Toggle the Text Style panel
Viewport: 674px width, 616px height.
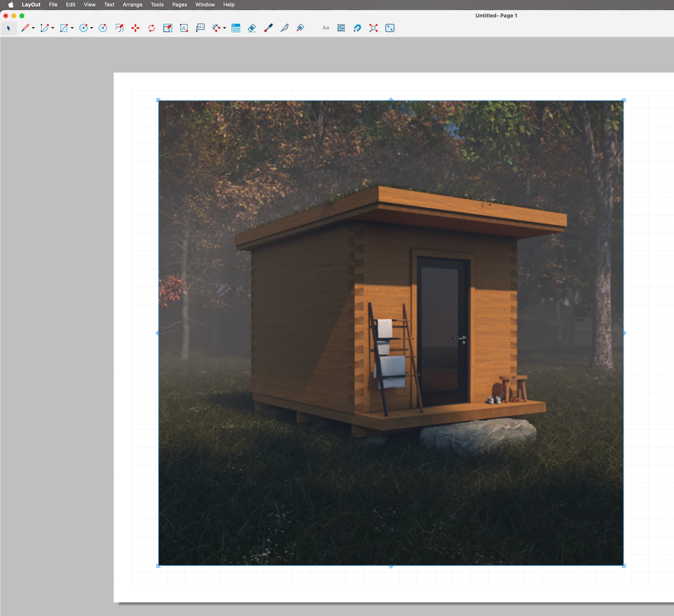pyautogui.click(x=325, y=28)
